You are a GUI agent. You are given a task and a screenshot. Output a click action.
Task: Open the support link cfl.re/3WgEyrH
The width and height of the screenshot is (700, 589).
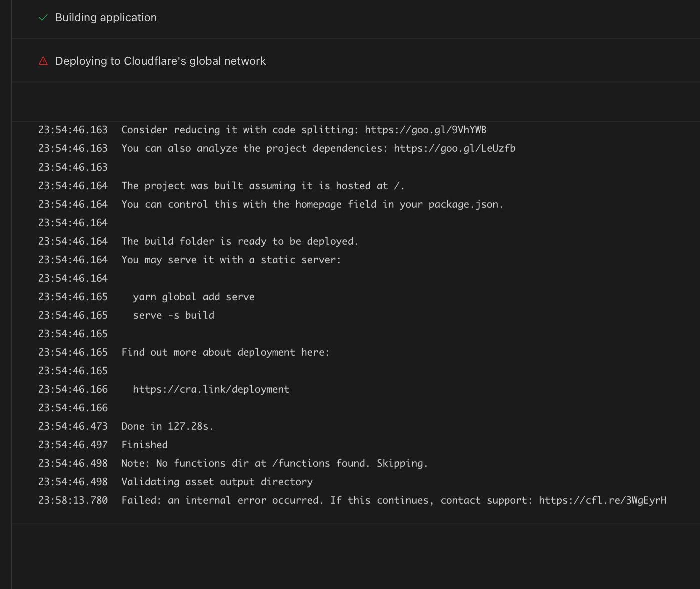click(602, 500)
